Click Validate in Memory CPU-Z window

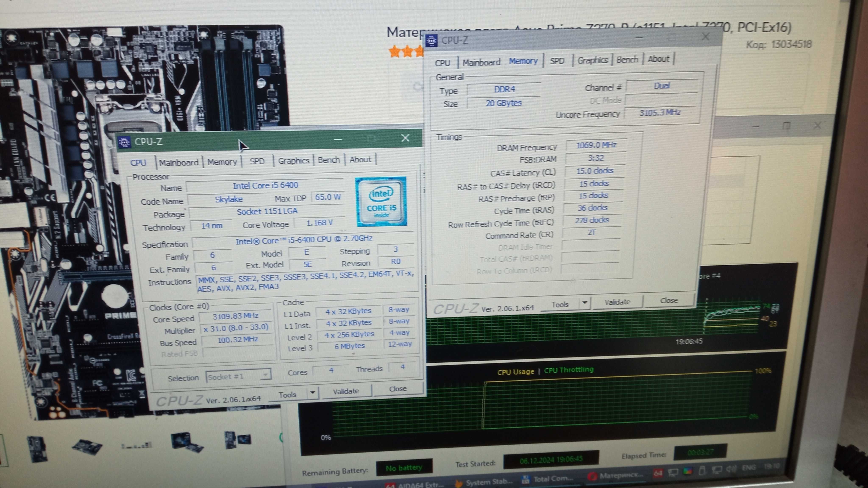[x=617, y=302]
